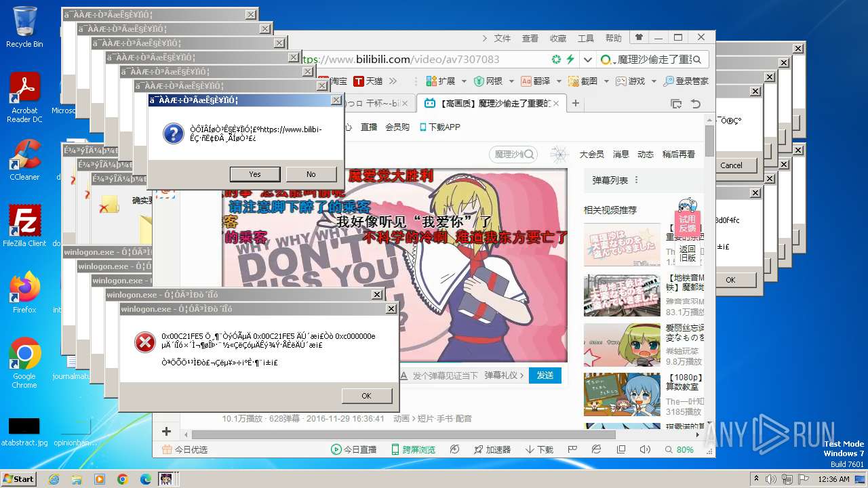Open 稍后再看 watch later link
Screen dimensions: 868x488
click(x=679, y=155)
